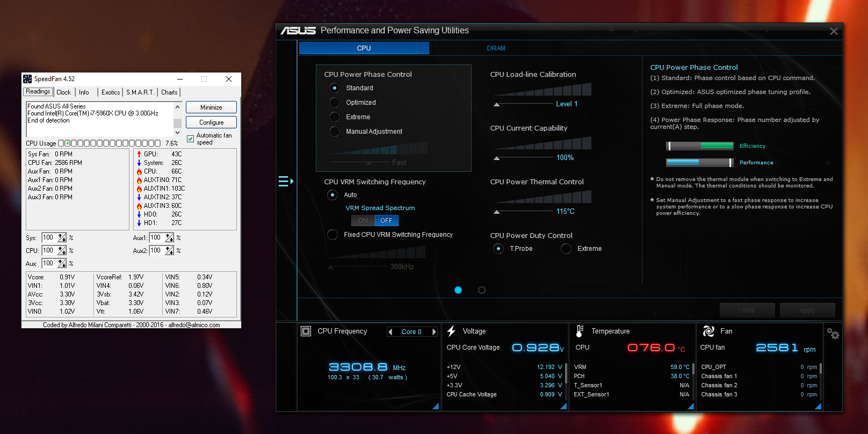Click the SpeedFan log scroll down arrow
The image size is (868, 434).
pos(178,132)
